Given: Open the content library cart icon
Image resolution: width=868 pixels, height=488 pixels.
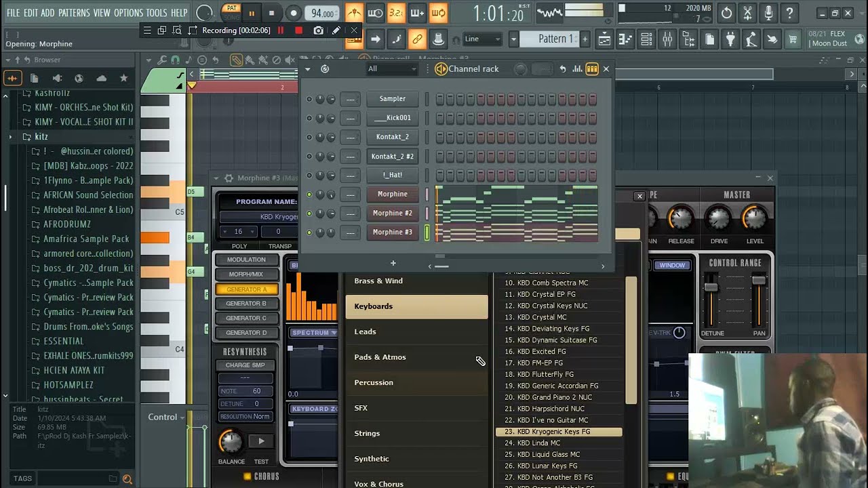Looking at the screenshot, I should coord(792,39).
